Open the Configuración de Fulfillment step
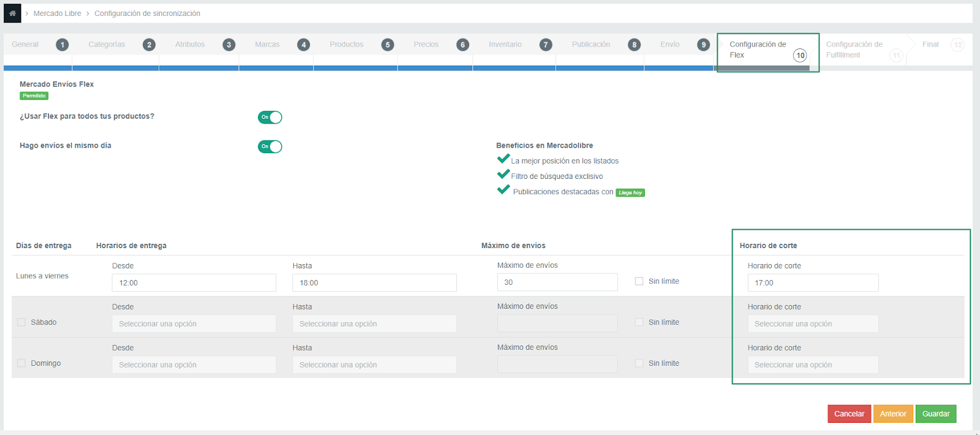The width and height of the screenshot is (980, 435). click(x=854, y=50)
